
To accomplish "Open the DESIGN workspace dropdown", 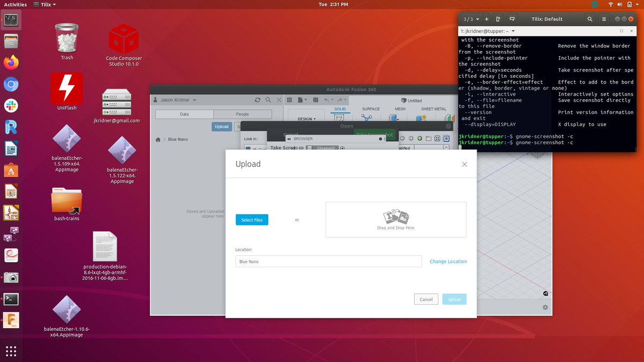I will coord(306,119).
